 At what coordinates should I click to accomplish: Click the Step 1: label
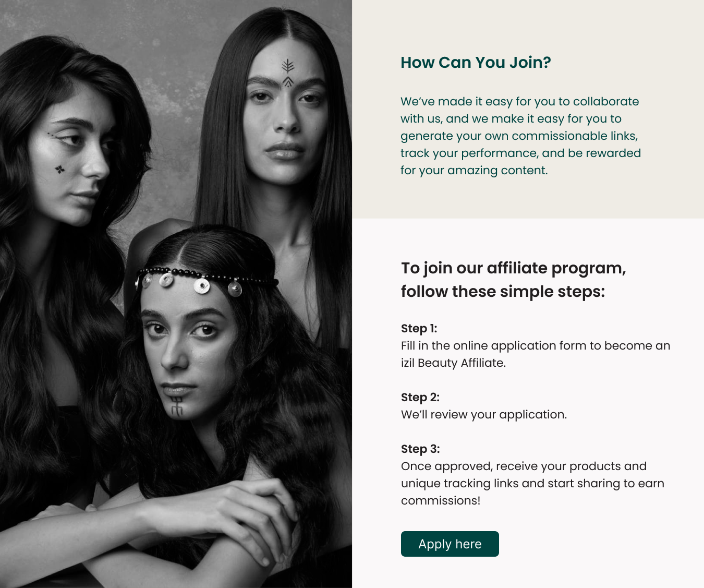419,328
